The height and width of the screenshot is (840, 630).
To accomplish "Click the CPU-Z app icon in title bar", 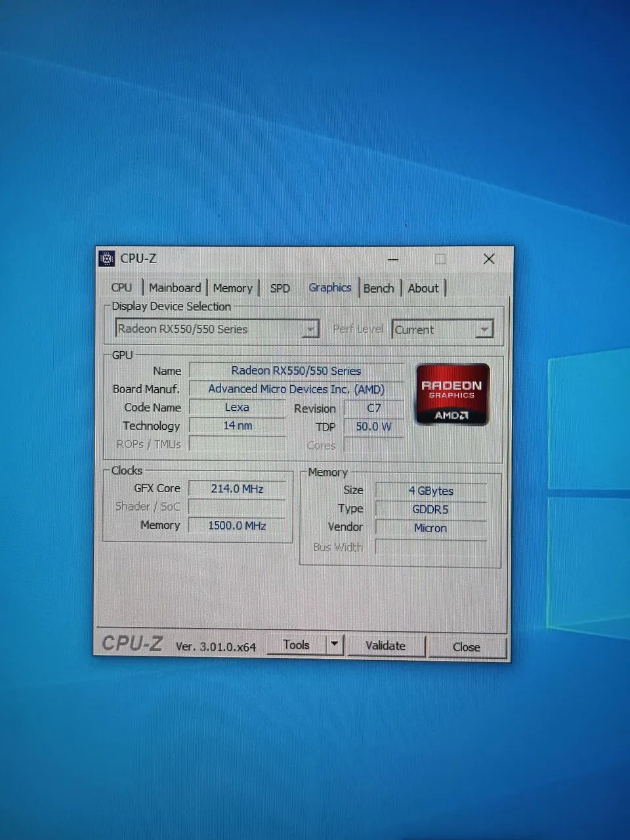I will click(107, 259).
